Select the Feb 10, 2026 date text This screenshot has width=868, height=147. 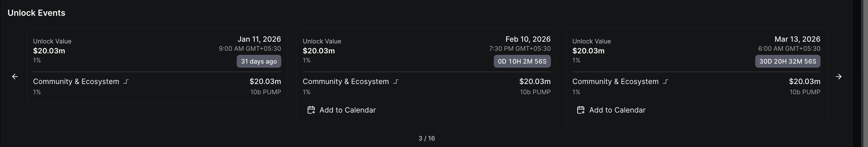coord(528,39)
